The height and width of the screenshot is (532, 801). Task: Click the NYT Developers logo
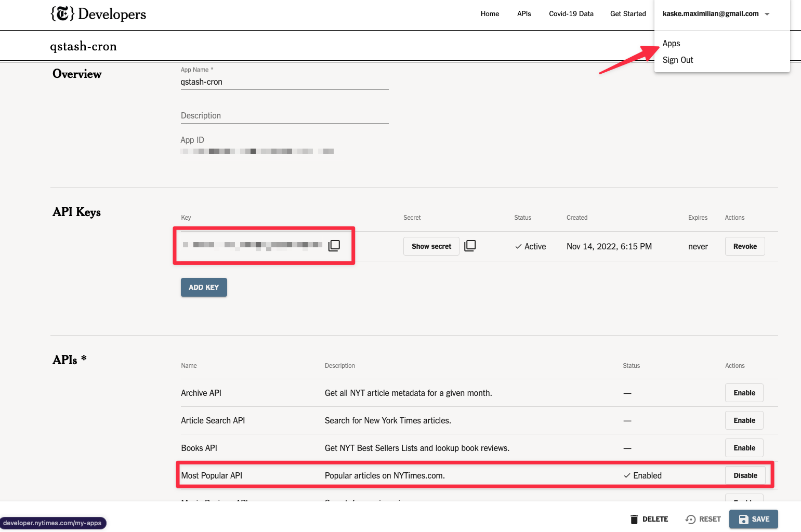[x=98, y=14]
